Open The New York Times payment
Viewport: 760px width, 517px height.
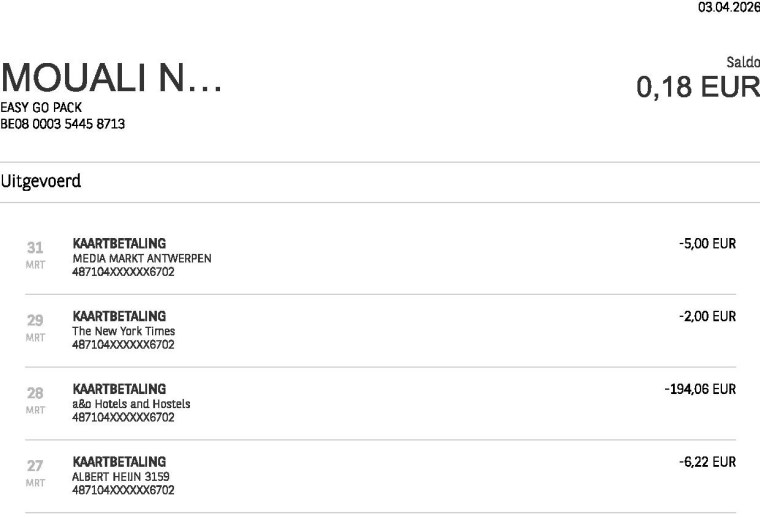click(124, 331)
